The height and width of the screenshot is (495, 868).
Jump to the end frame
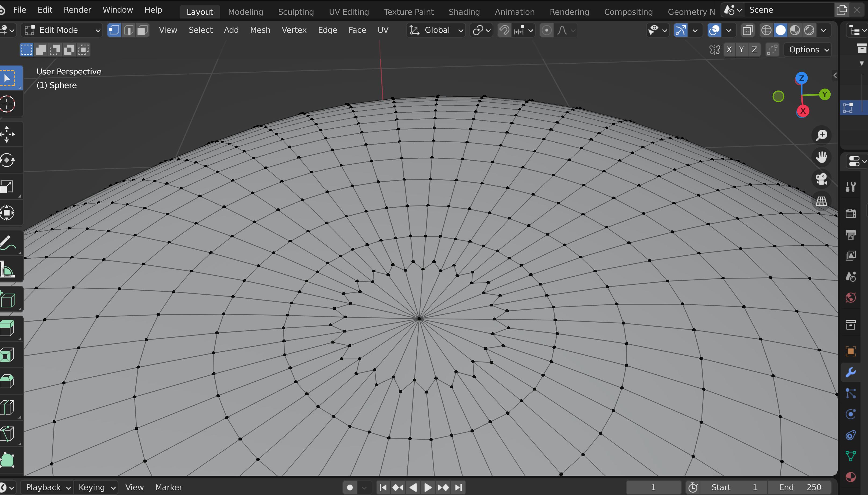click(x=458, y=487)
